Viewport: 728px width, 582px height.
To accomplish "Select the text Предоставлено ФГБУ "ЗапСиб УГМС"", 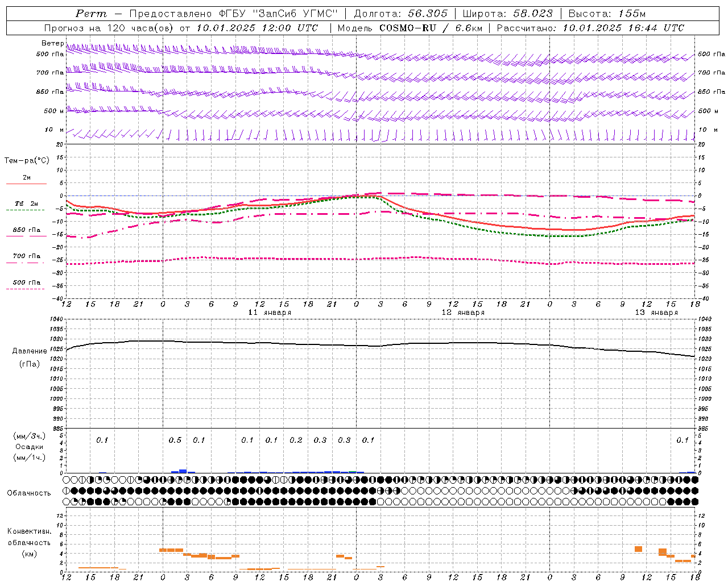I will (234, 14).
